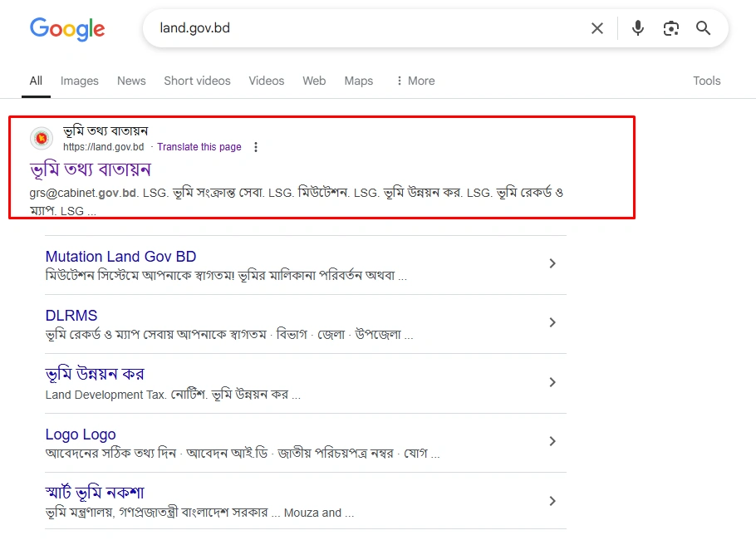Open the three-dot menu beside Translate this page
The image size is (756, 545).
(256, 147)
